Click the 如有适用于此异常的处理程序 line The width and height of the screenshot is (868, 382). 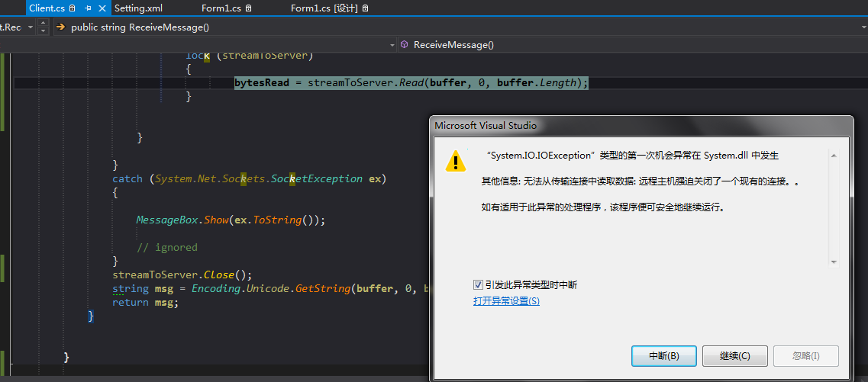click(x=603, y=208)
